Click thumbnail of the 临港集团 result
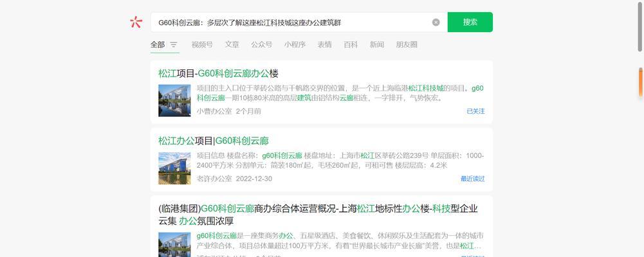644x257 pixels. pos(174,245)
